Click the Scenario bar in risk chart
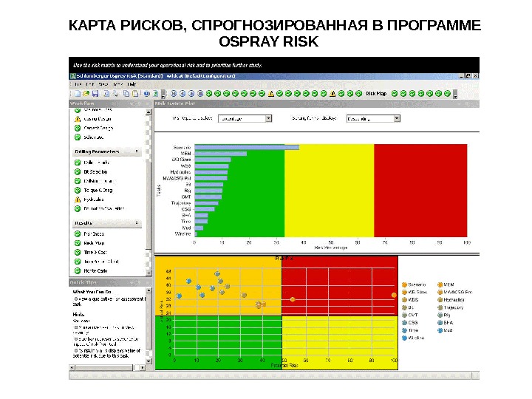 (247, 147)
